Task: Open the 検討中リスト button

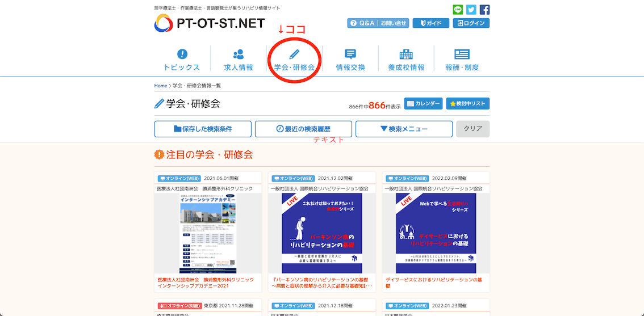Action: (x=468, y=103)
